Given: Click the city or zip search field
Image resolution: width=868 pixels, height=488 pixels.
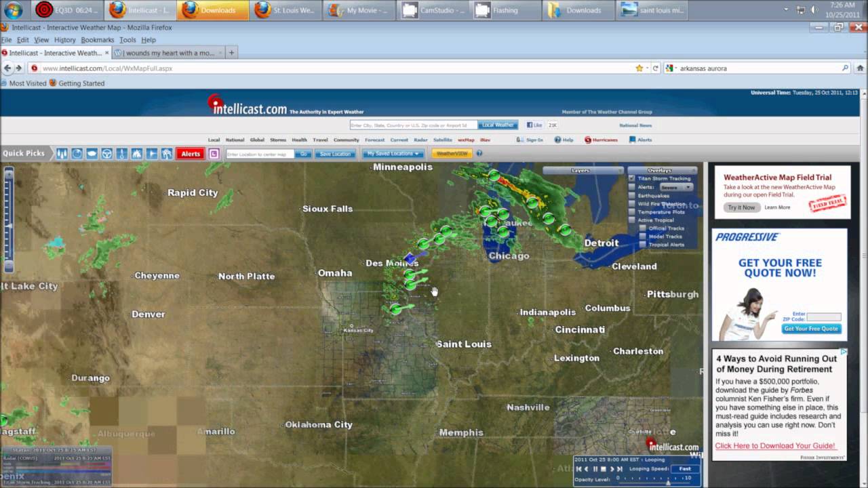Looking at the screenshot, I should (x=413, y=125).
